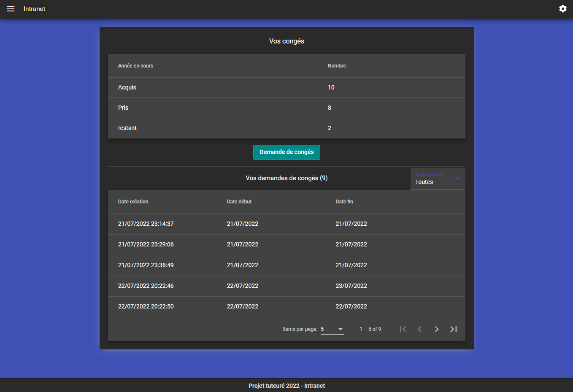Jump to the last page of requests
This screenshot has height=392, width=573.
tap(453, 329)
